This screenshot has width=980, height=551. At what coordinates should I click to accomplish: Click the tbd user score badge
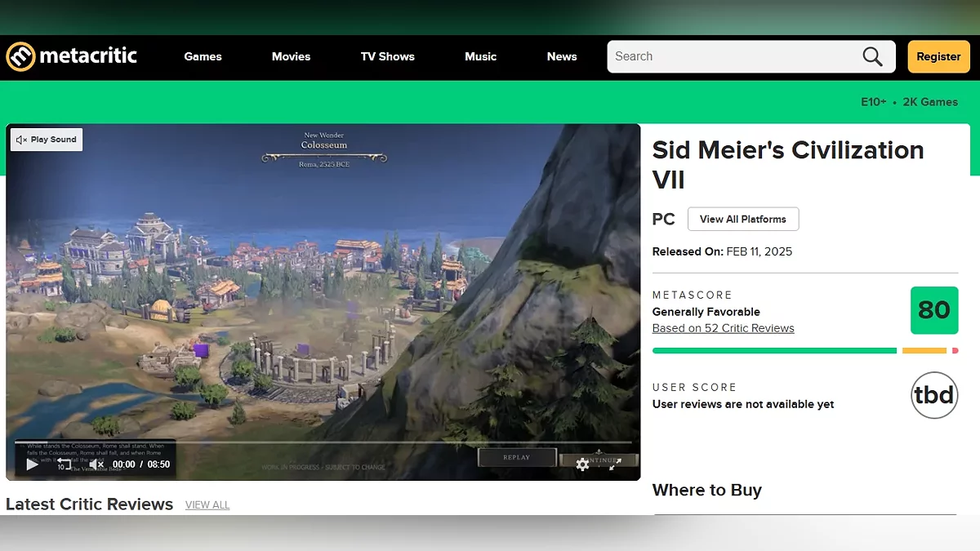934,395
